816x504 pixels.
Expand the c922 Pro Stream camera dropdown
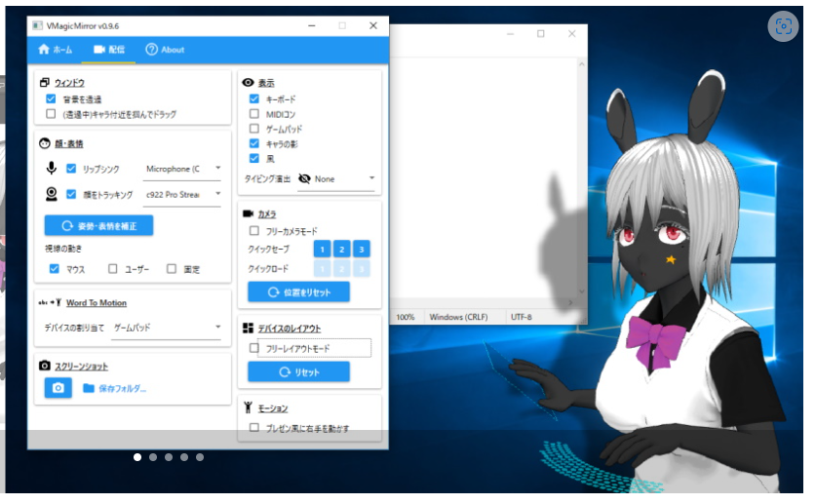click(x=183, y=194)
